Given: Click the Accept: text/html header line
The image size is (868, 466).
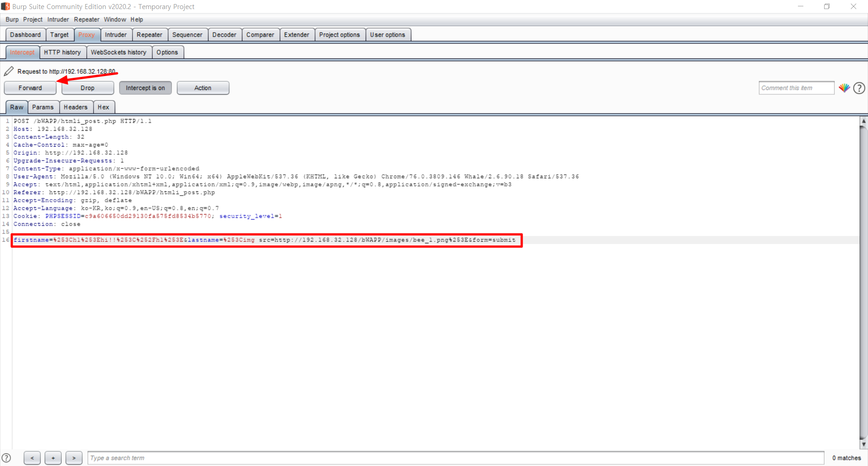Looking at the screenshot, I should click(x=263, y=185).
